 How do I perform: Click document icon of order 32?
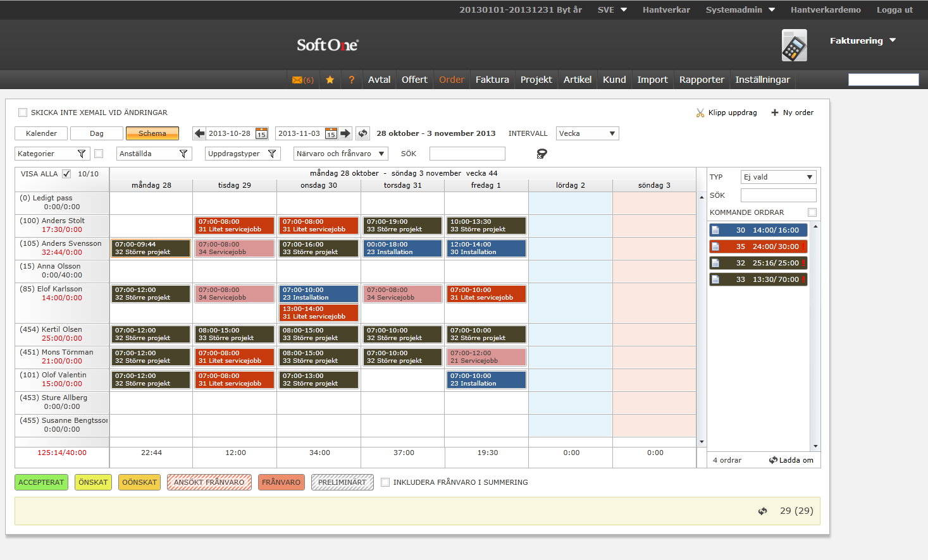(x=715, y=263)
